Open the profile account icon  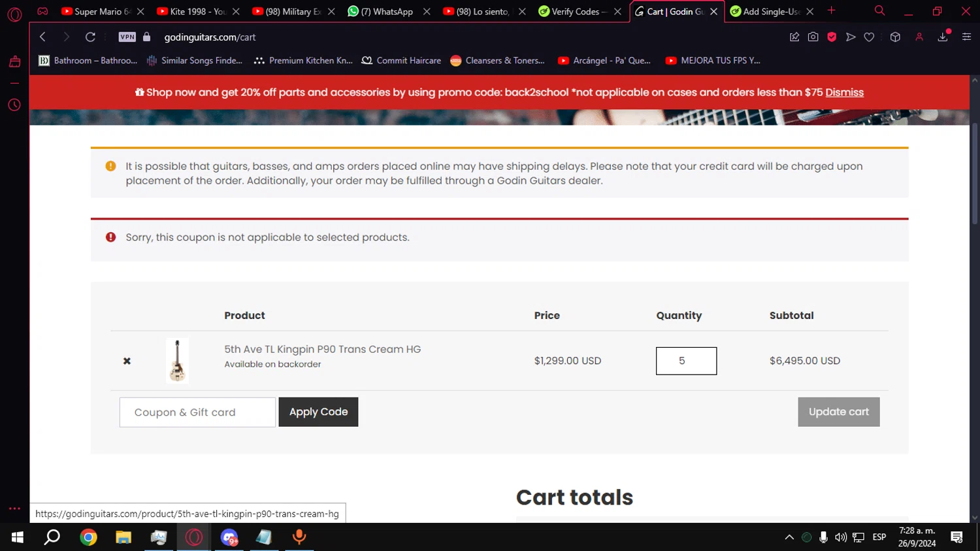[919, 37]
